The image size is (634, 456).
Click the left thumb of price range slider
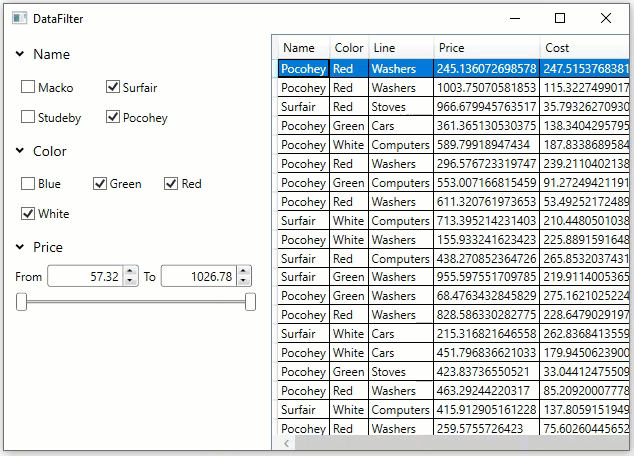coord(21,302)
